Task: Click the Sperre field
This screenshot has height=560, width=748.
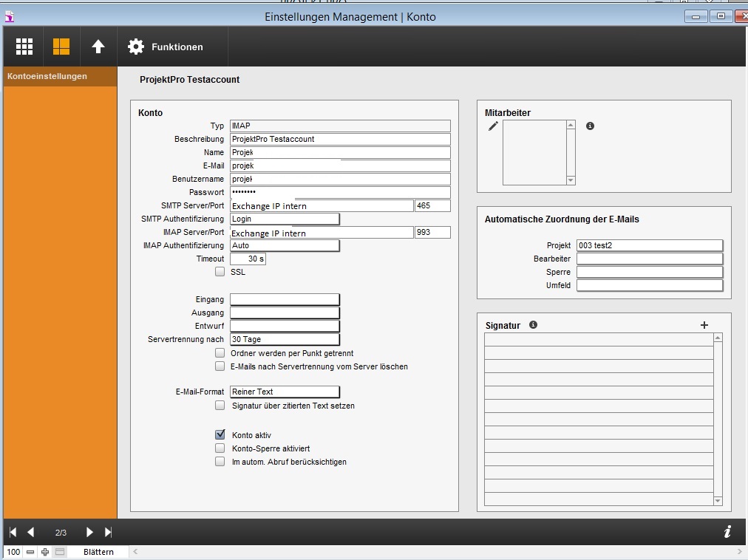Action: [x=650, y=273]
